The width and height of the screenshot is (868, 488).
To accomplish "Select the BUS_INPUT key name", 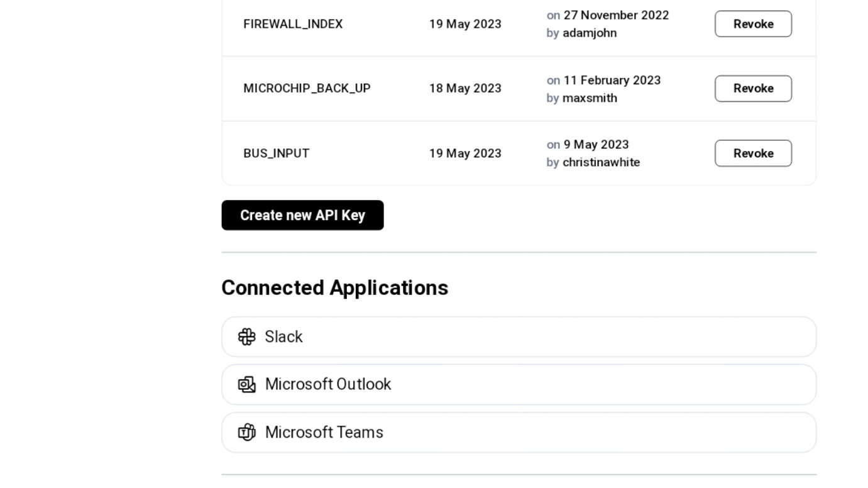I will click(277, 153).
